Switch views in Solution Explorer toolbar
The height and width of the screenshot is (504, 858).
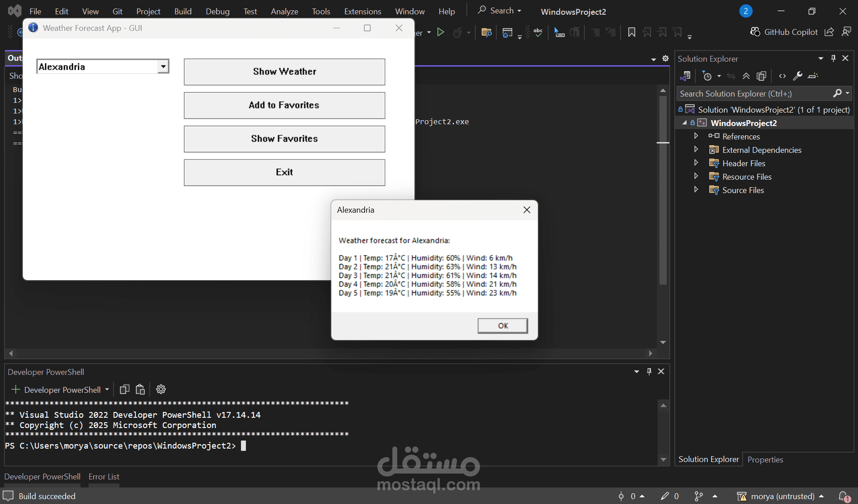coord(685,76)
